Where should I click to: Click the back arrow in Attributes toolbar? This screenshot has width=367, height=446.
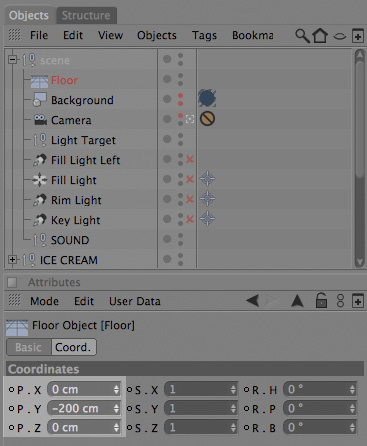(252, 301)
